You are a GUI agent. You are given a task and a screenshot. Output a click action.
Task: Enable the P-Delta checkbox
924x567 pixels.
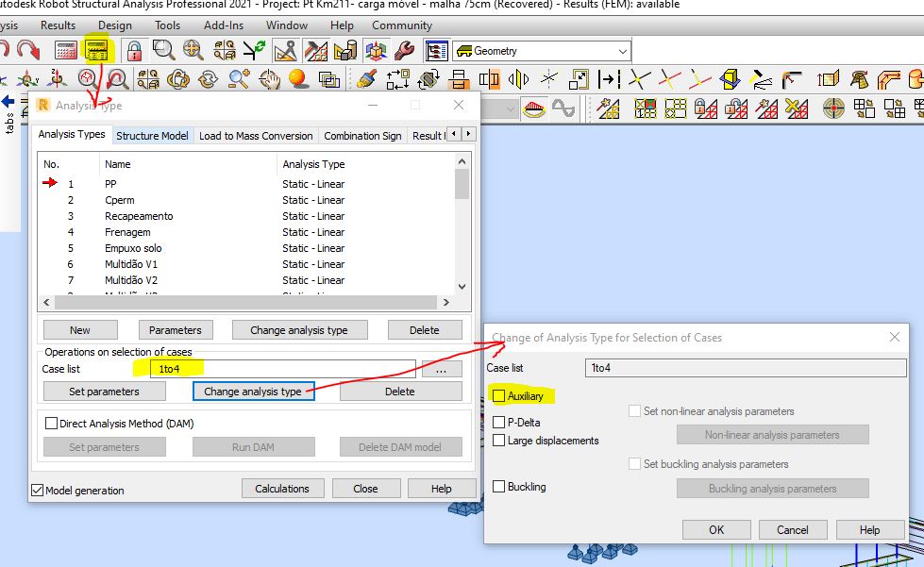[498, 422]
